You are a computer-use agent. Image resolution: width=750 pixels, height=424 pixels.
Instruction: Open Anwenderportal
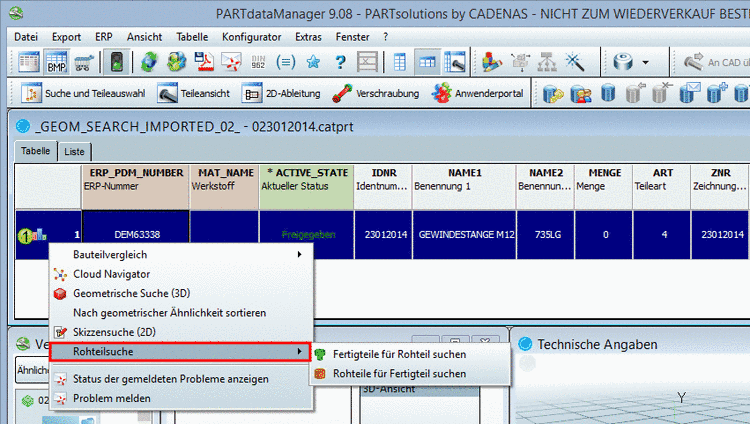coord(477,93)
